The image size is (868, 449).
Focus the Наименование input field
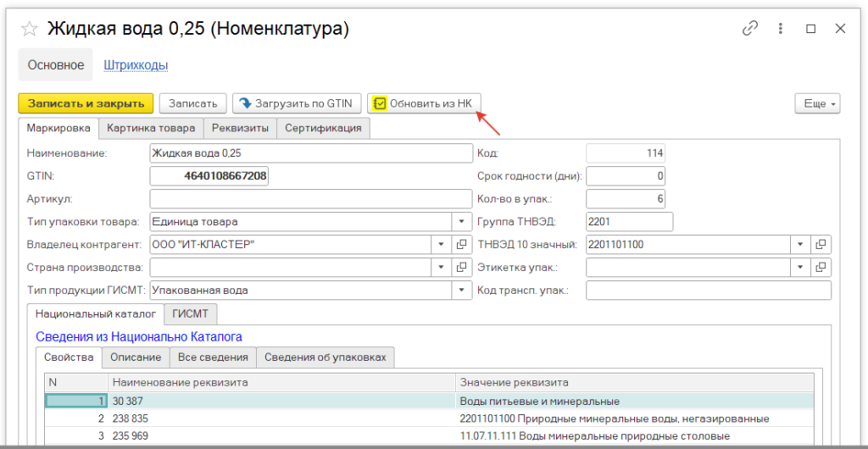(311, 153)
